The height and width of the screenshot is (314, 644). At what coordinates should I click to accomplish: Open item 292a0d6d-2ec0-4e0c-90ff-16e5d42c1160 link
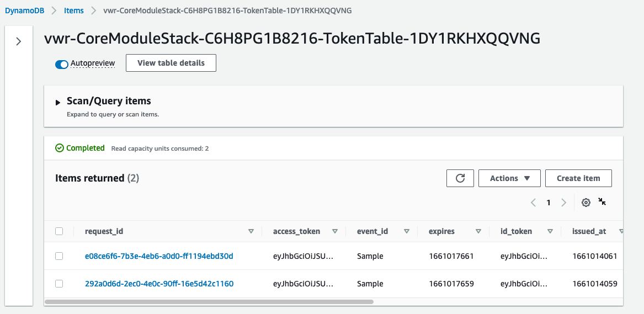159,284
